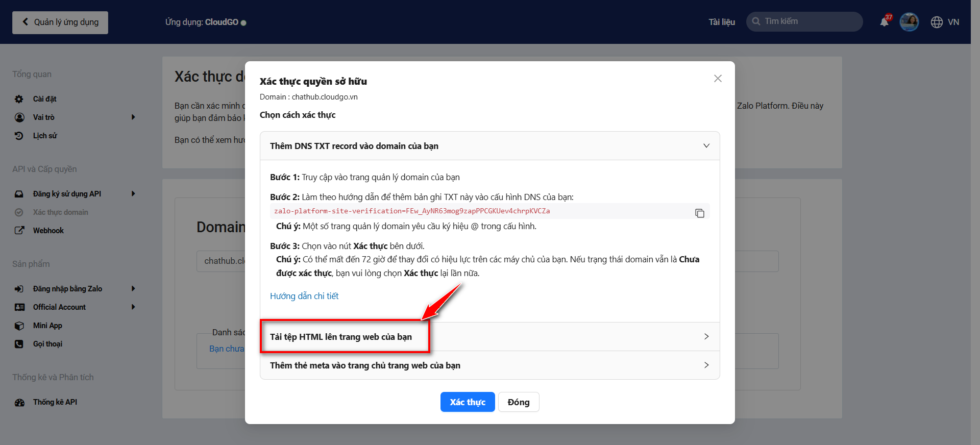The image size is (980, 445).
Task: Switch language via the globe icon
Action: point(937,22)
